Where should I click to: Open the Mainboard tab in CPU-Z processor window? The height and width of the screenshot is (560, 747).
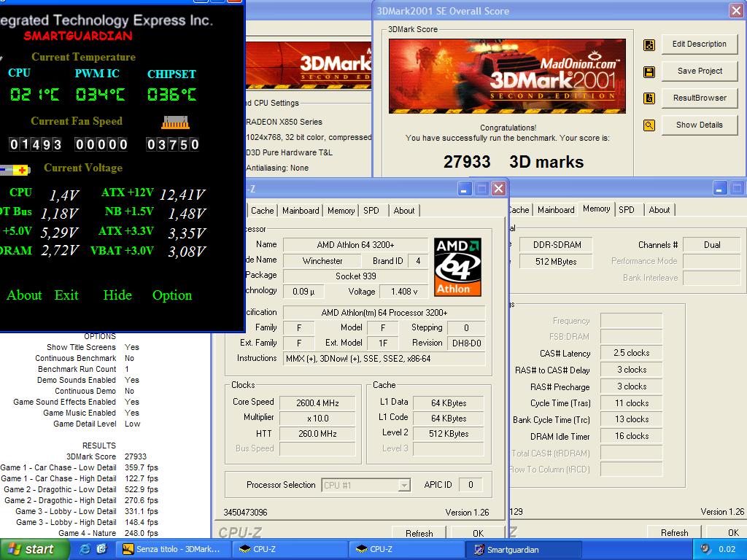pos(301,211)
